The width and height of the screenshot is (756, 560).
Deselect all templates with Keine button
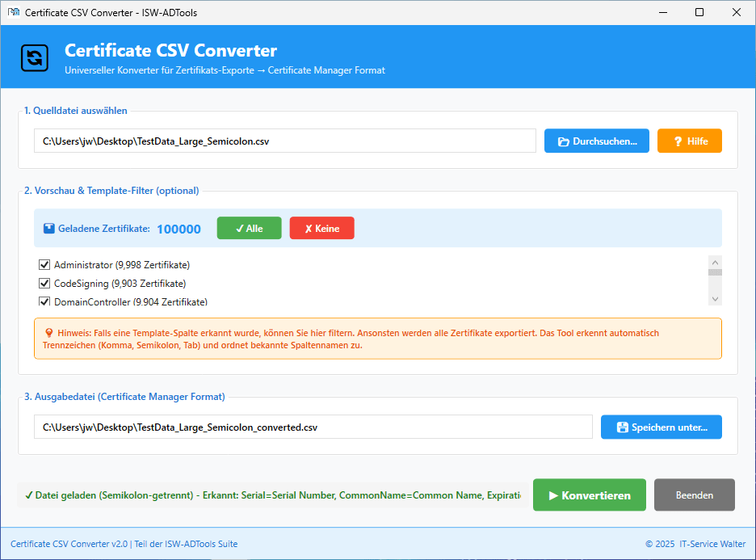click(x=321, y=229)
